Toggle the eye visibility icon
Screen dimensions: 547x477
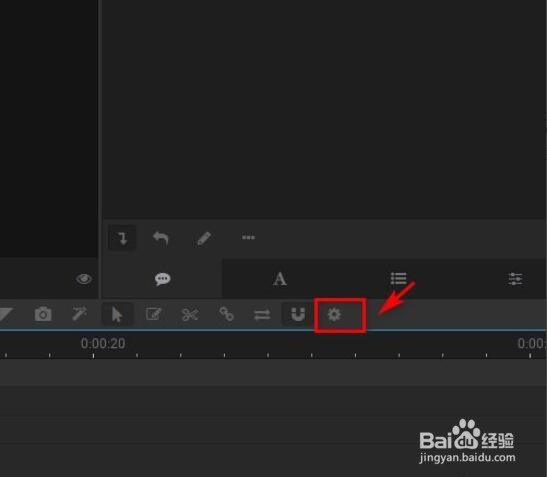84,279
